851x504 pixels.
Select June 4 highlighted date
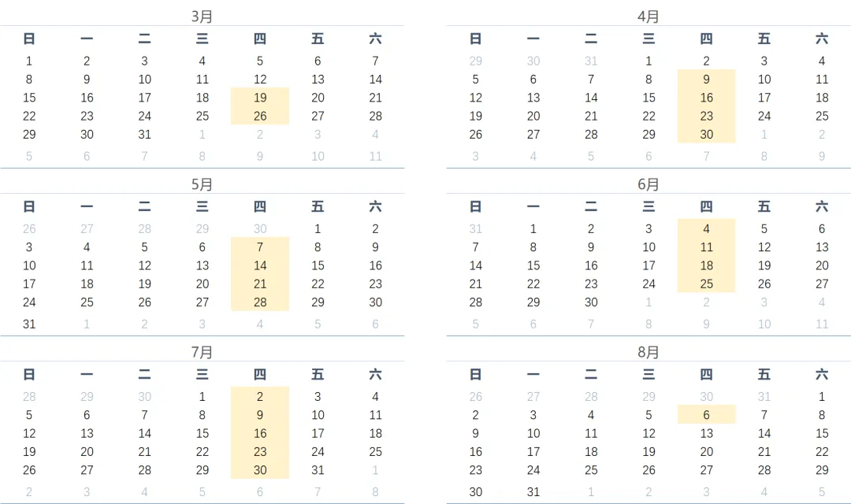tap(706, 229)
